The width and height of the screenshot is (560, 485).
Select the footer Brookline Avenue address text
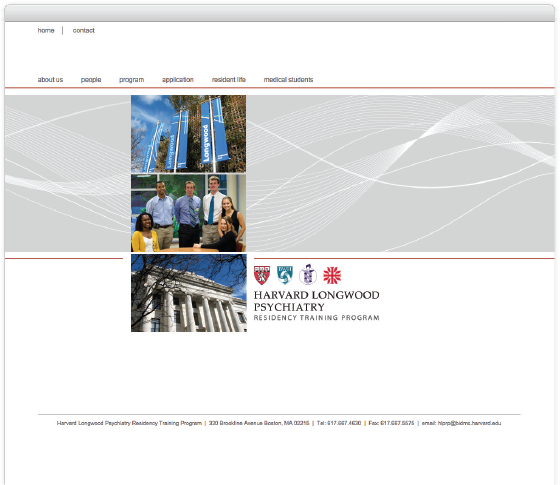pyautogui.click(x=259, y=423)
